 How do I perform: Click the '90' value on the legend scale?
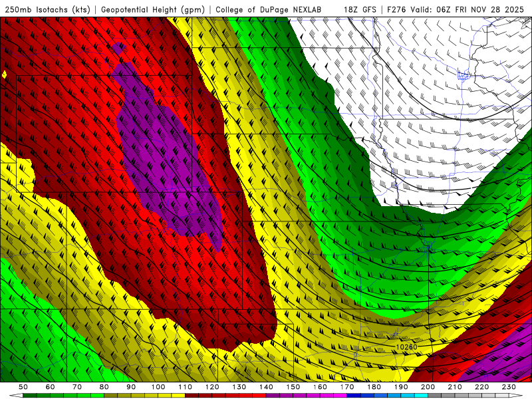point(131,387)
